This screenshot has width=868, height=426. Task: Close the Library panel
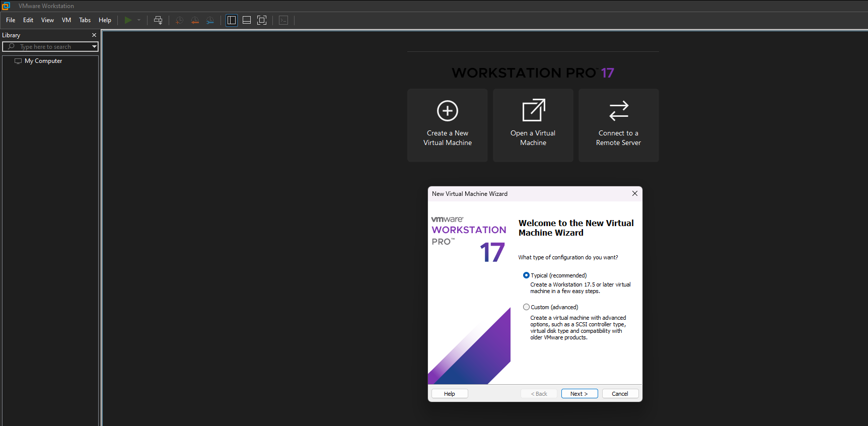pos(94,35)
